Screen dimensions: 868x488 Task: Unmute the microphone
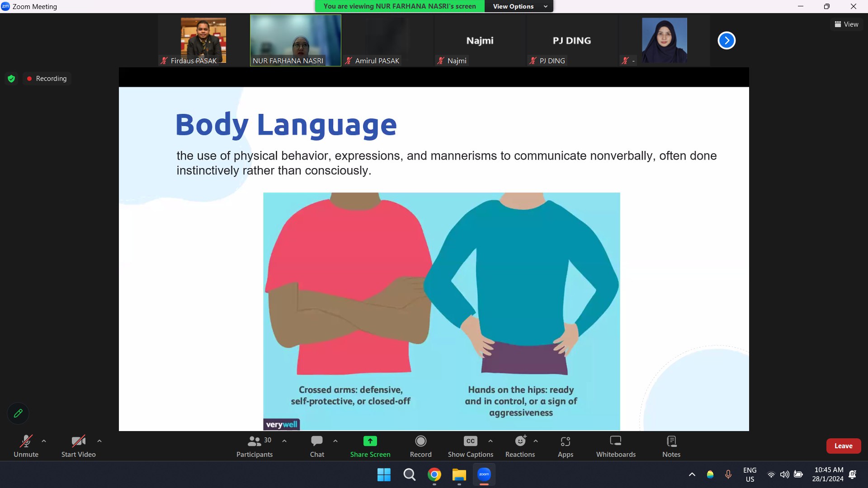click(26, 441)
